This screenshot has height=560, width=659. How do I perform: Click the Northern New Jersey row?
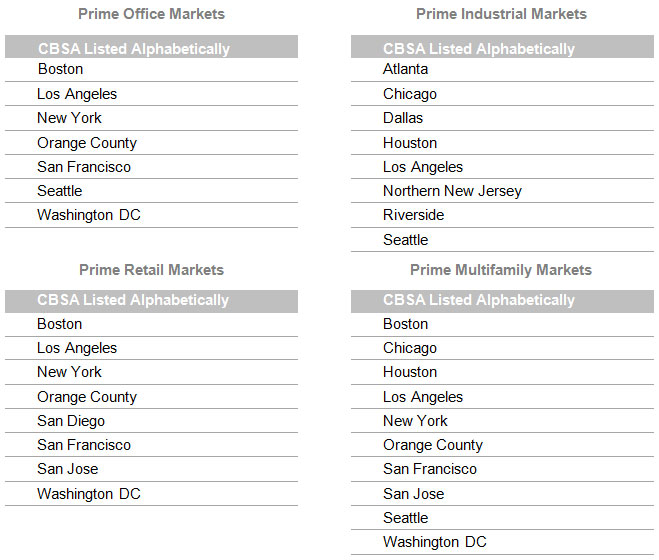pyautogui.click(x=452, y=191)
